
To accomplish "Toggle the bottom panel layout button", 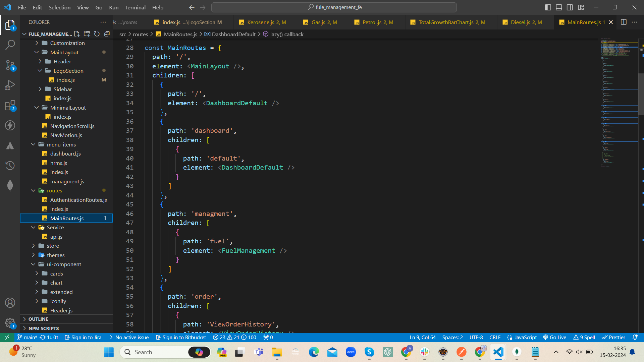I will pyautogui.click(x=559, y=7).
